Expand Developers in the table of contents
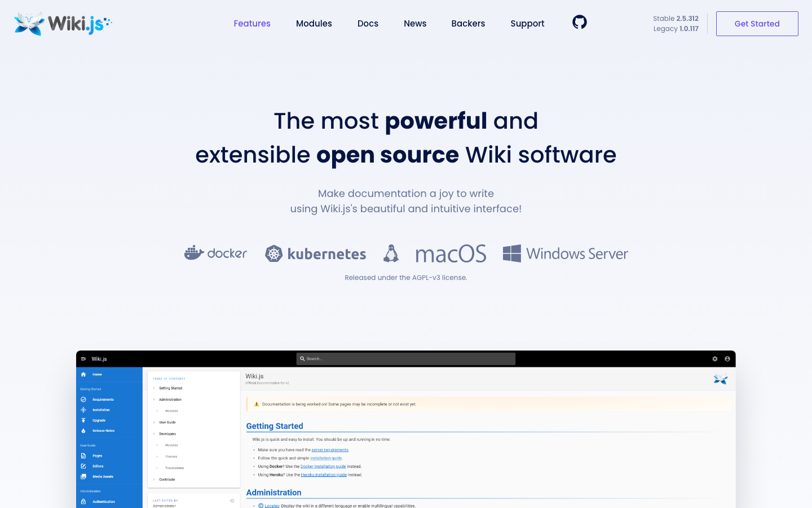Screen dimensions: 812x508 tap(153, 433)
